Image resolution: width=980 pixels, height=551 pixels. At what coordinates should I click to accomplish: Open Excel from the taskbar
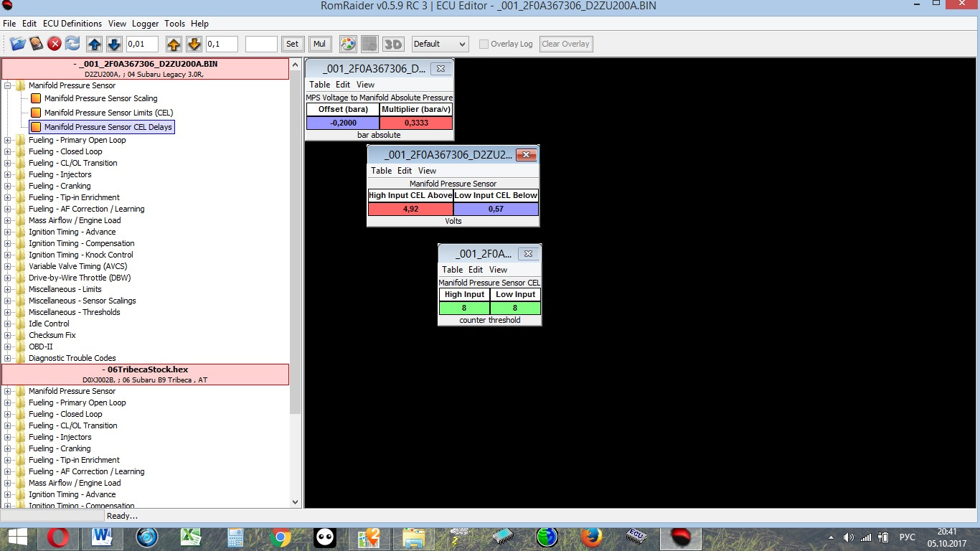point(190,537)
